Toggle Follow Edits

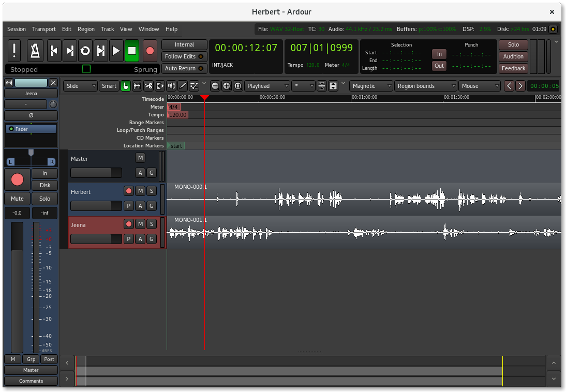pyautogui.click(x=184, y=56)
